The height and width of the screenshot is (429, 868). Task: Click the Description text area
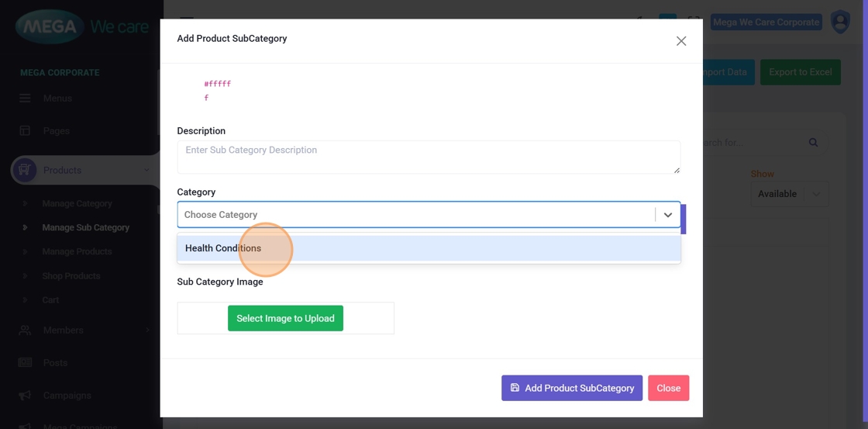428,157
